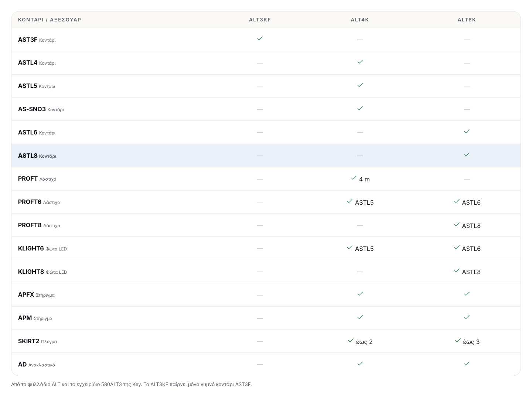Select the APFX Στήριγμα row label
The width and height of the screenshot is (532, 399).
pyautogui.click(x=37, y=295)
